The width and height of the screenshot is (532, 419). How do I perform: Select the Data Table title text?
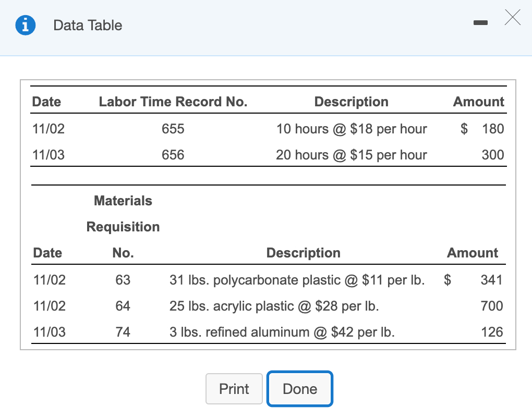(x=87, y=25)
